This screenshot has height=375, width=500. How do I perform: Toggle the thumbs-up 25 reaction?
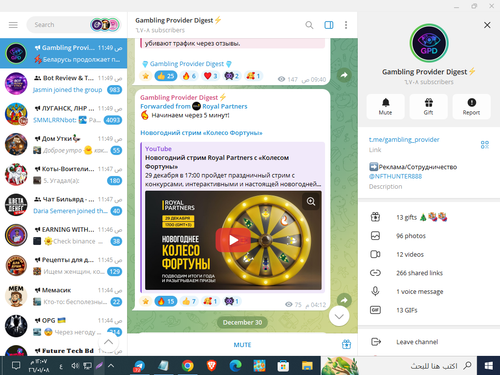[x=166, y=76]
